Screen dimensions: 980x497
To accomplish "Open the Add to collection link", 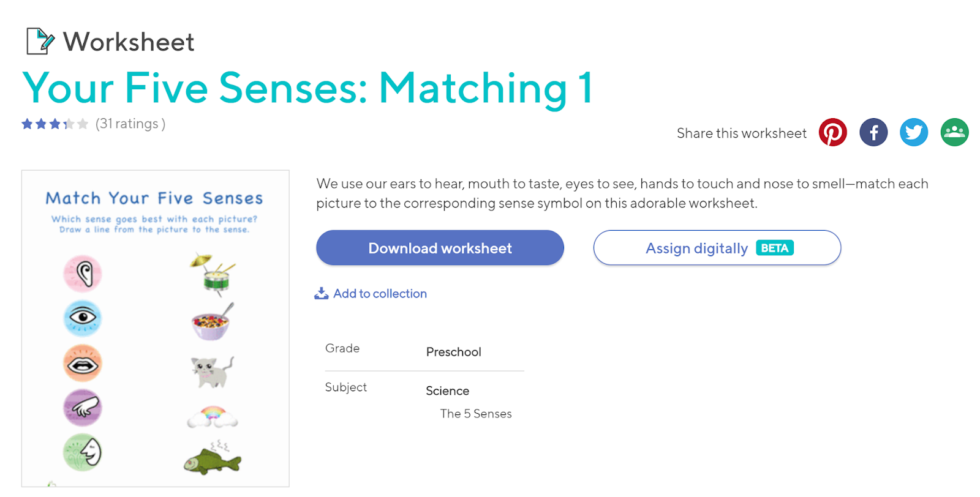I will 380,294.
